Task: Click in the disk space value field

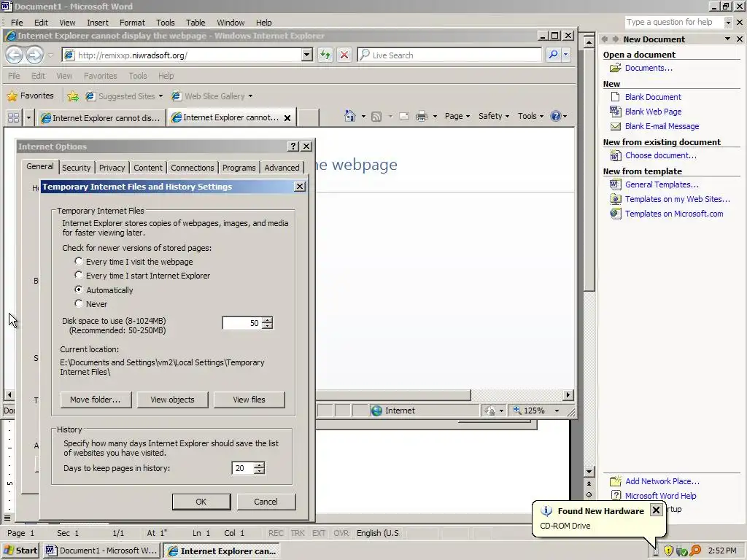Action: click(242, 323)
